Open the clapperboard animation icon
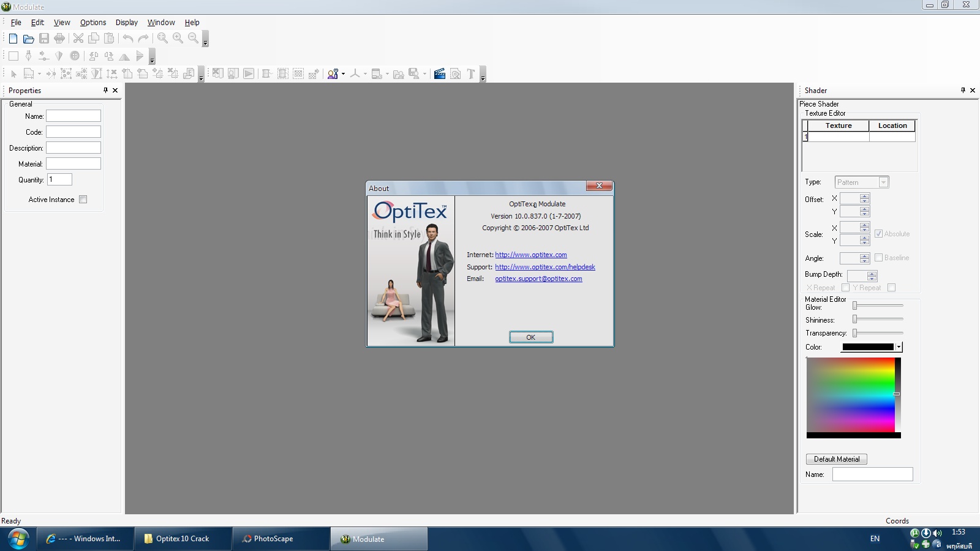The height and width of the screenshot is (551, 980). (x=440, y=74)
